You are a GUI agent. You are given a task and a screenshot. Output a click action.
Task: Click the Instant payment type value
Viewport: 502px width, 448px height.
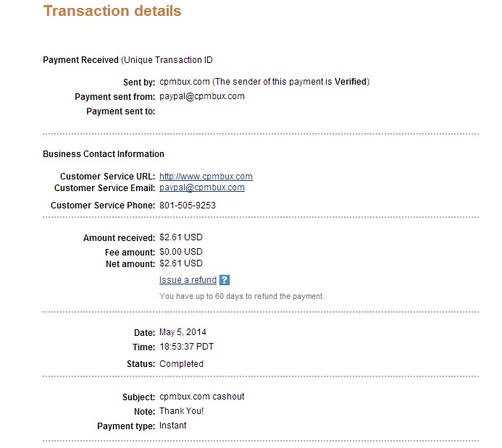[x=173, y=426]
